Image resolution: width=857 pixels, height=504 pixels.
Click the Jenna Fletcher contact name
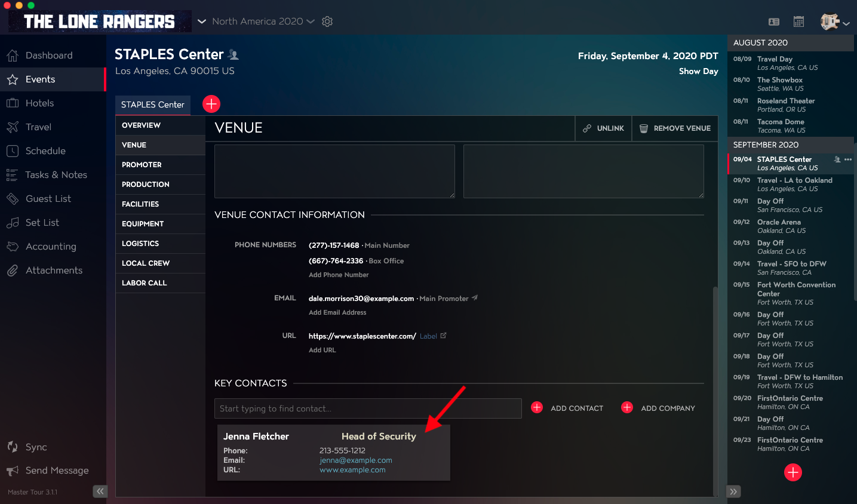click(256, 437)
